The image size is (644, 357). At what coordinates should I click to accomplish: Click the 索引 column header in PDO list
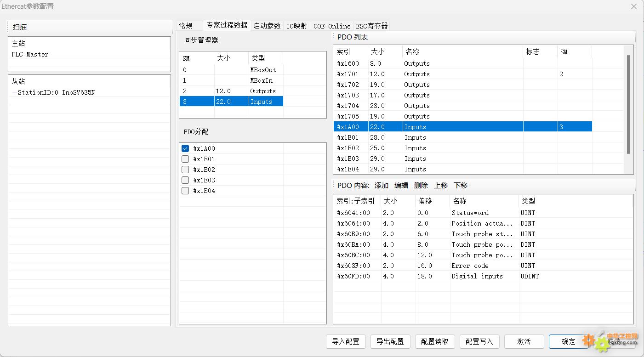tap(351, 52)
